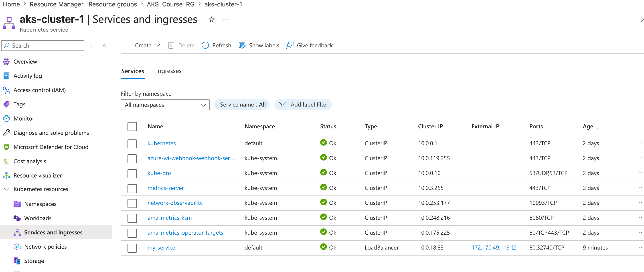Image resolution: width=644 pixels, height=272 pixels.
Task: Click the Diagnose and solve problems wrench icon
Action: (6, 133)
